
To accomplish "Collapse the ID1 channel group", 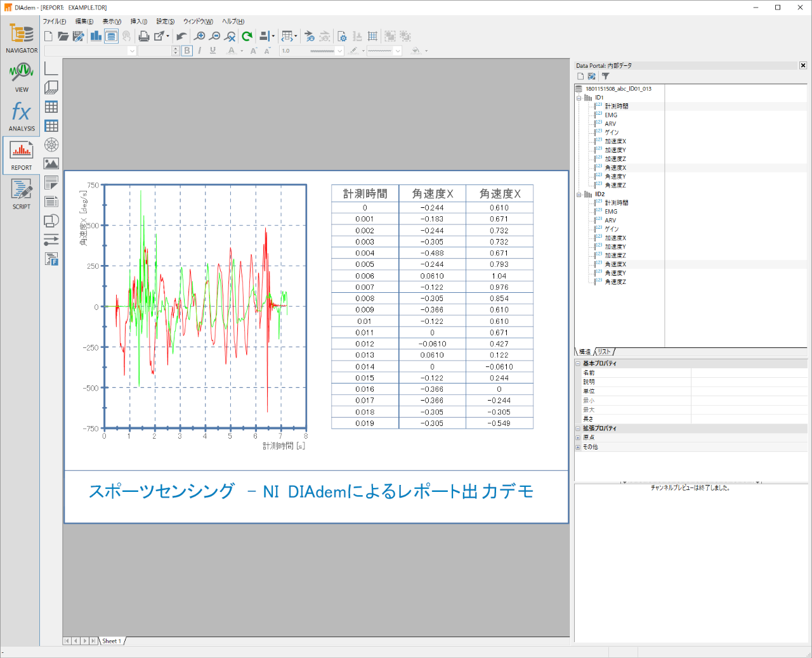I will pyautogui.click(x=579, y=98).
